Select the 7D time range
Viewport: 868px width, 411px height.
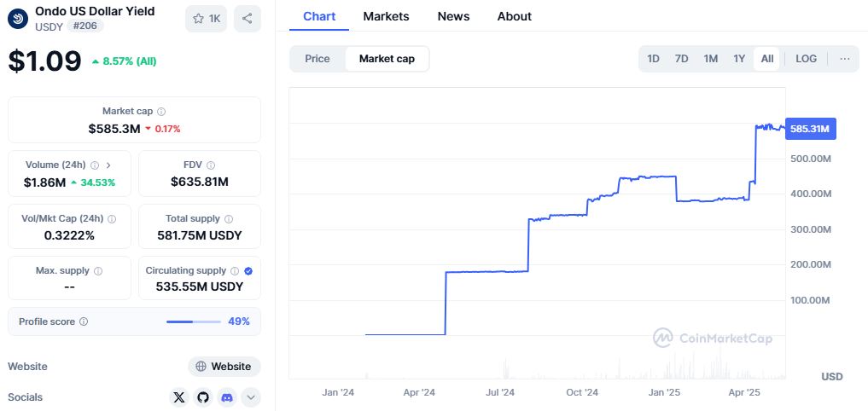coord(681,59)
